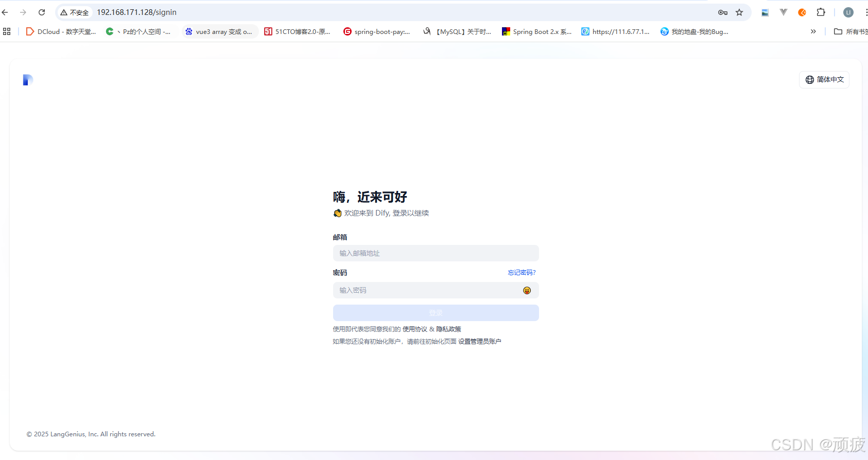Click the browser forward arrow
Screen dimensions: 868x460
(23, 12)
